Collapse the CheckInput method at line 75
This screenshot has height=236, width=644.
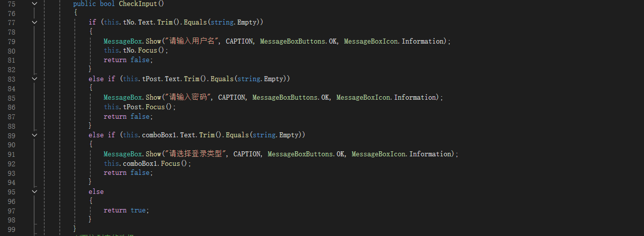[x=34, y=4]
